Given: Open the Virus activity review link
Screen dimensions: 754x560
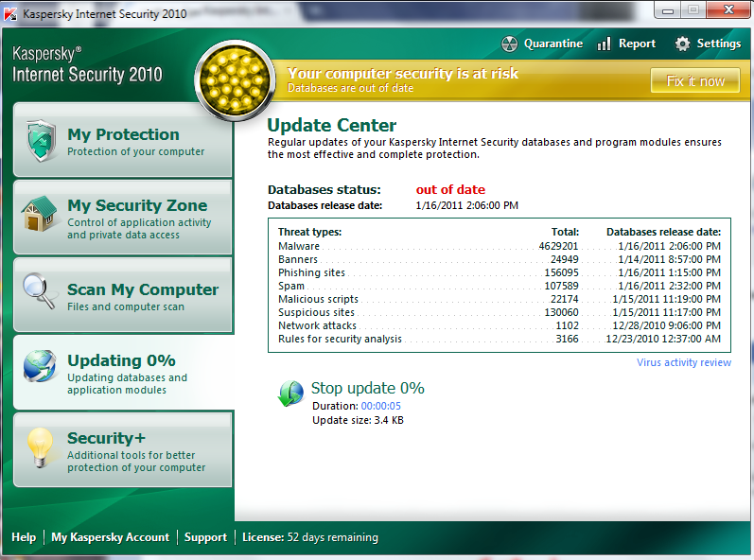Looking at the screenshot, I should coord(684,362).
